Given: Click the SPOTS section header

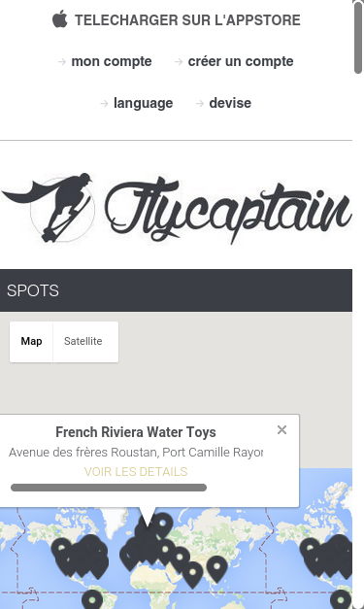Looking at the screenshot, I should (x=177, y=290).
